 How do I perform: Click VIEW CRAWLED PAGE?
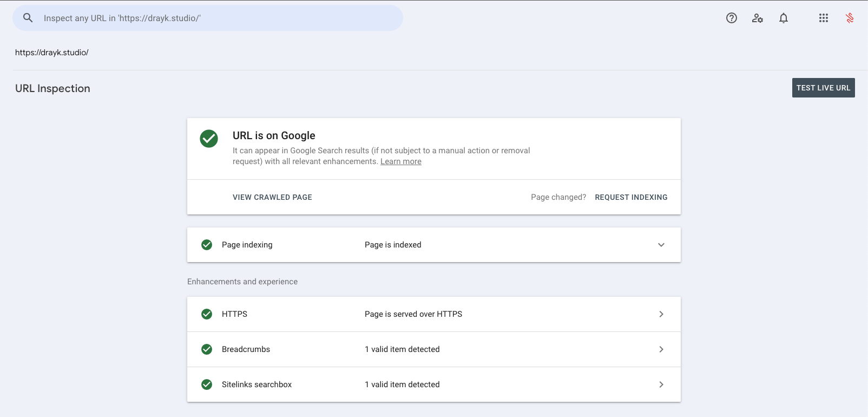coord(272,197)
